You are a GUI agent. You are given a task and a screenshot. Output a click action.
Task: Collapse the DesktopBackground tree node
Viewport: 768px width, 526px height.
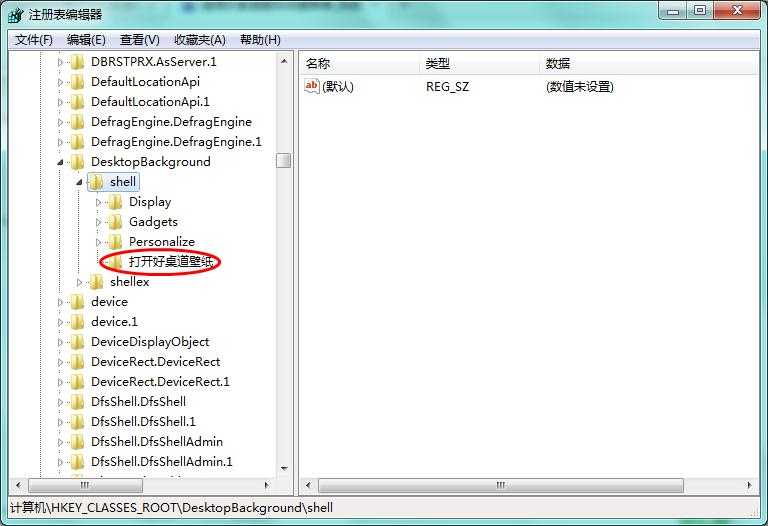coord(60,162)
